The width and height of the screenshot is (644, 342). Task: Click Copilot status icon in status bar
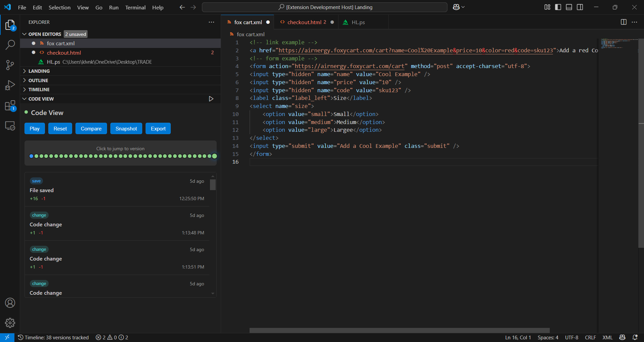click(623, 337)
